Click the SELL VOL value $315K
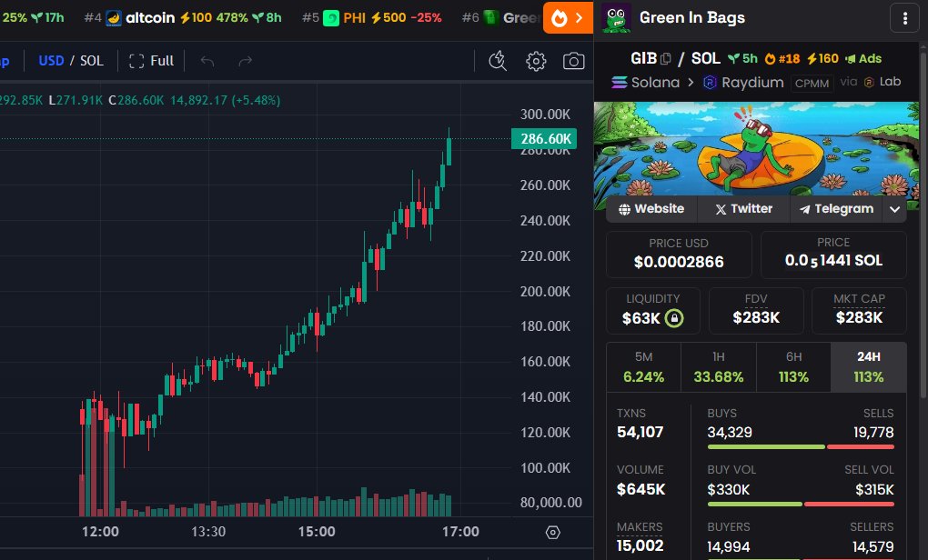The image size is (928, 560). click(x=874, y=490)
